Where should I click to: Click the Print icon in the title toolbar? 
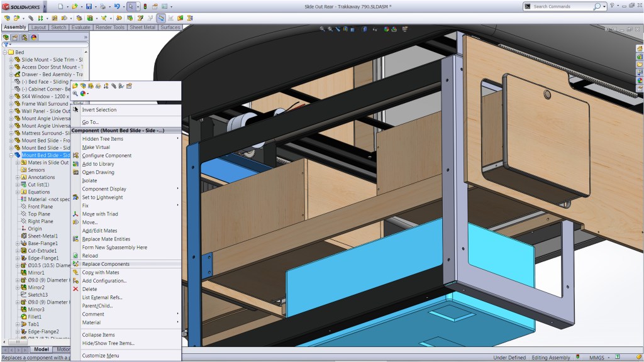pos(103,6)
